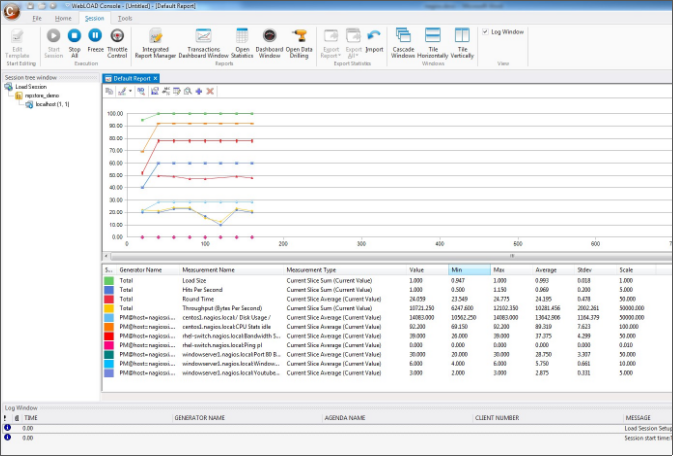Click the orange CPU Stats idle swatch
Screen dimensions: 673x456
pos(109,327)
